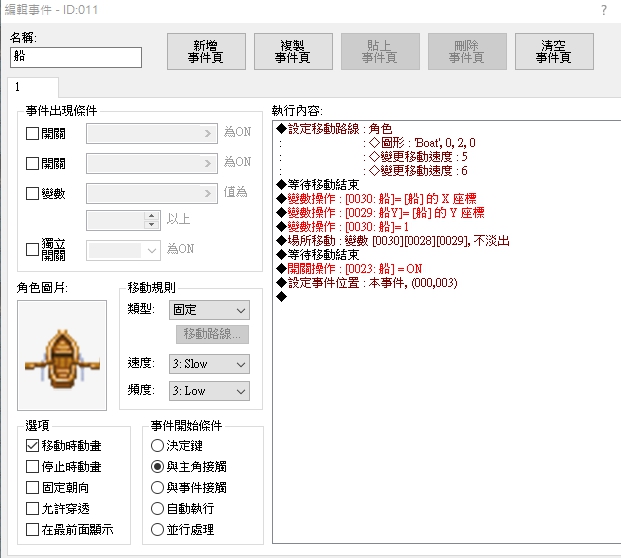The height and width of the screenshot is (558, 621).
Task: Click the 名稱 input field containing 船
Action: tap(76, 57)
